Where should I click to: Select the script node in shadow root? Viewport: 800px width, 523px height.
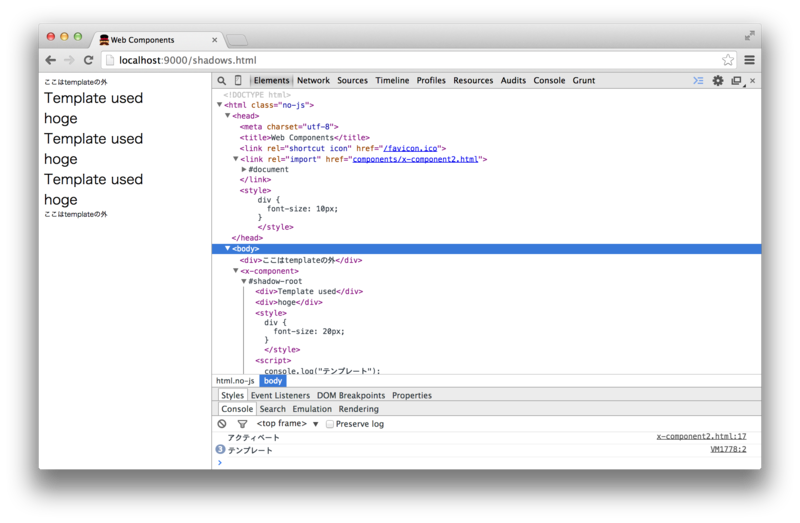273,361
